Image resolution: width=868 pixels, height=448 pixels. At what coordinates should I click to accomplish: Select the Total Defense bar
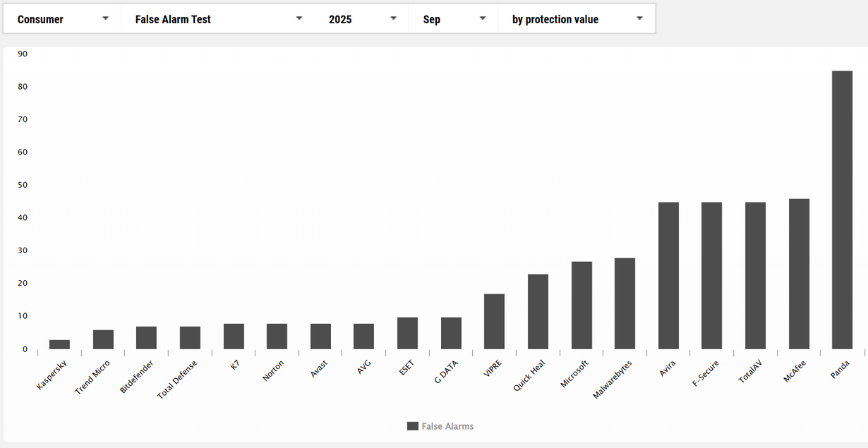point(190,338)
